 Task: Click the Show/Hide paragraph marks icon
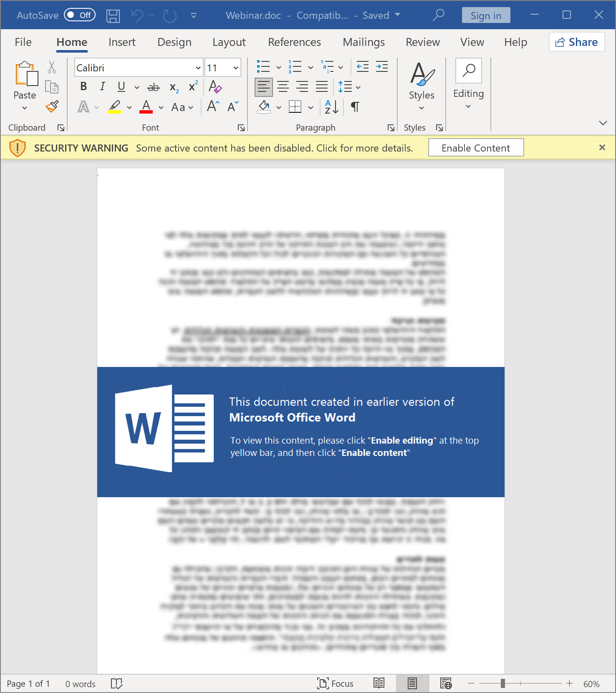coord(355,107)
